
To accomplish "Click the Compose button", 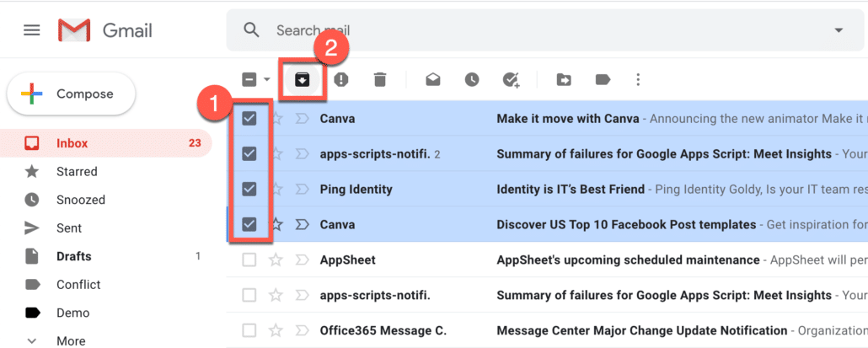I will click(x=71, y=94).
